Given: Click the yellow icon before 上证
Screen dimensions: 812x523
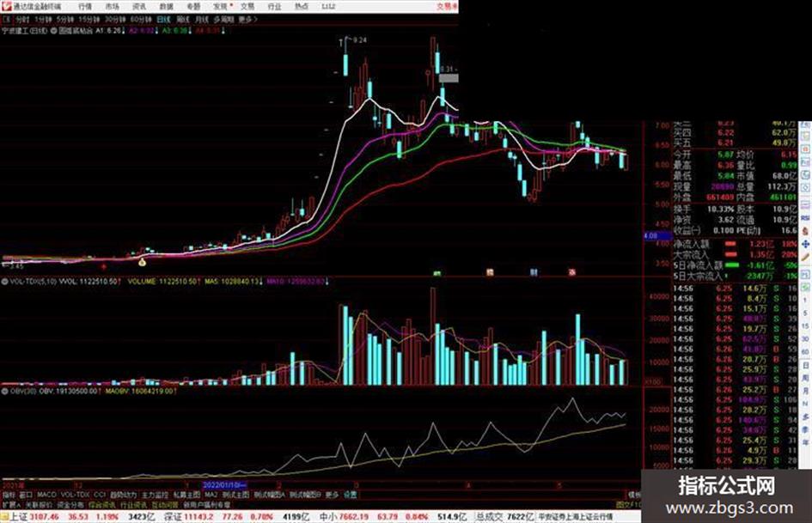Looking at the screenshot, I should (x=4, y=517).
